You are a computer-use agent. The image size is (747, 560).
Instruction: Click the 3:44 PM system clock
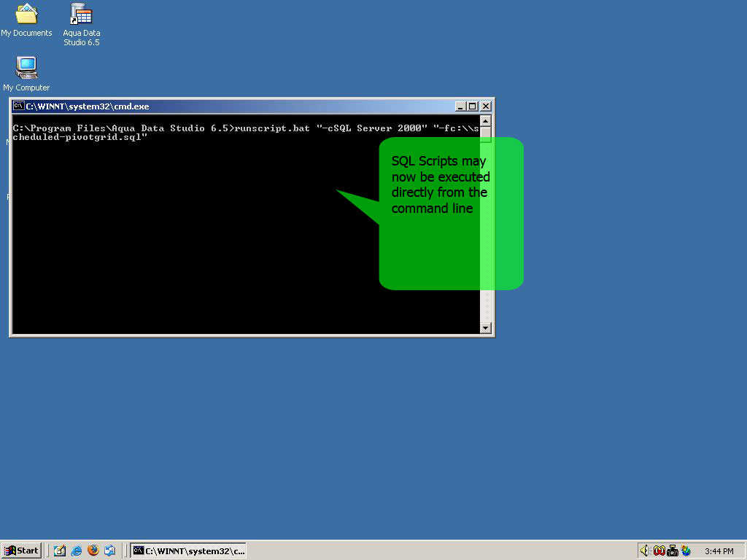coord(719,551)
